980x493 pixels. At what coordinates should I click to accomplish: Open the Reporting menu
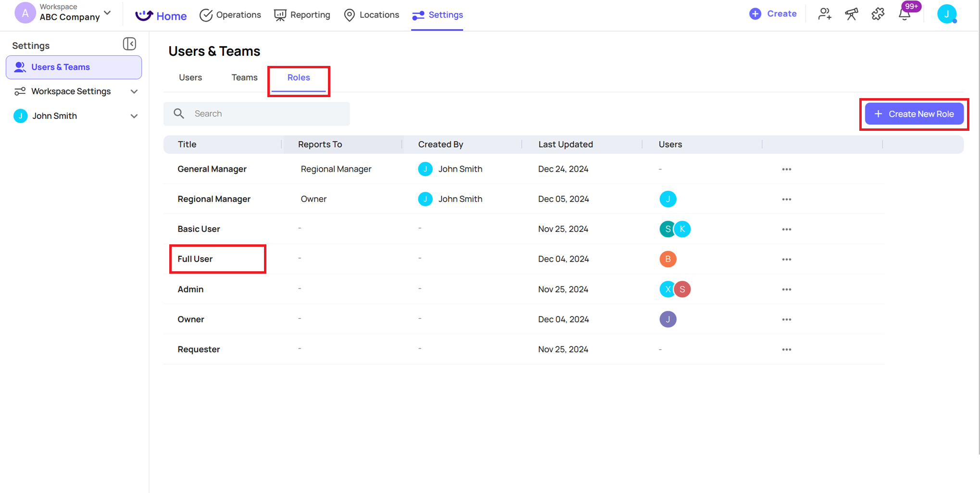click(302, 15)
